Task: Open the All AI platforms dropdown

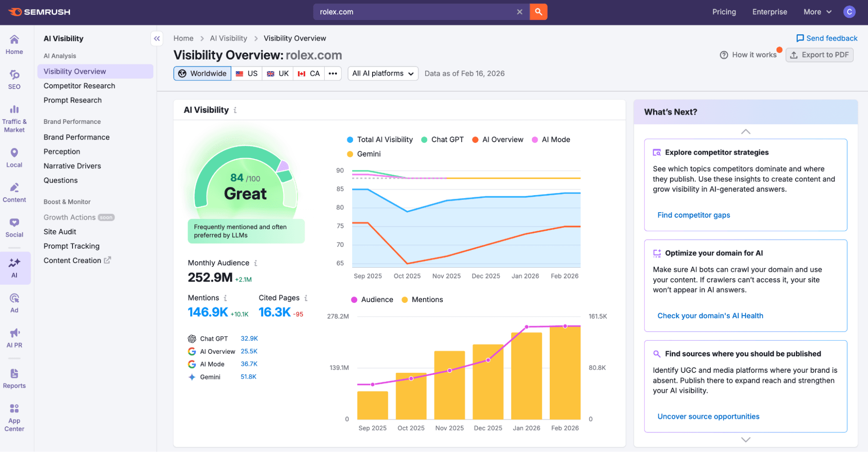Action: [383, 73]
